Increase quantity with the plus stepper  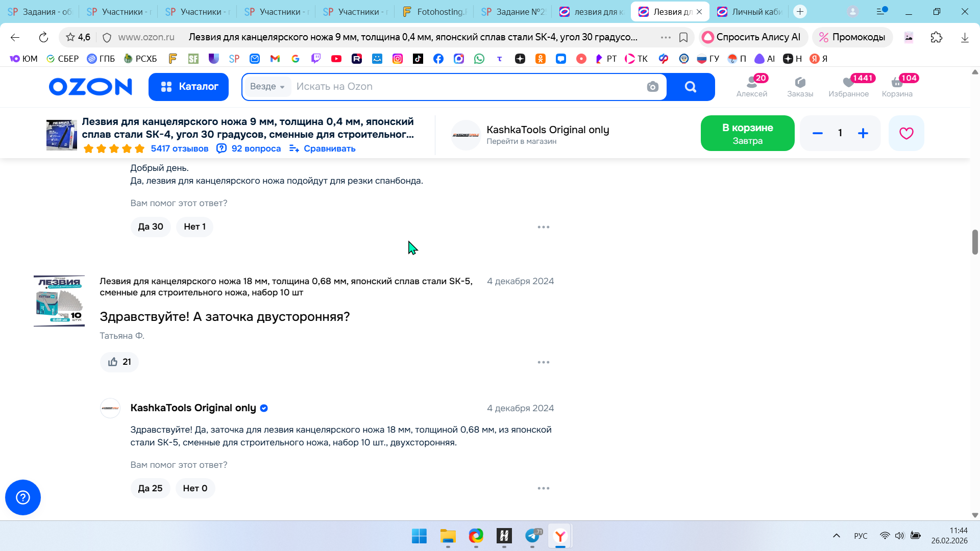click(863, 133)
